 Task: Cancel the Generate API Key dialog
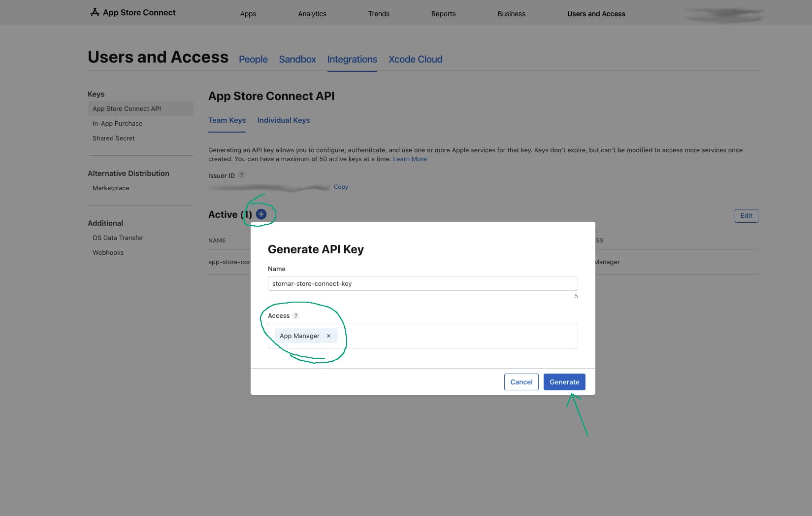point(521,382)
